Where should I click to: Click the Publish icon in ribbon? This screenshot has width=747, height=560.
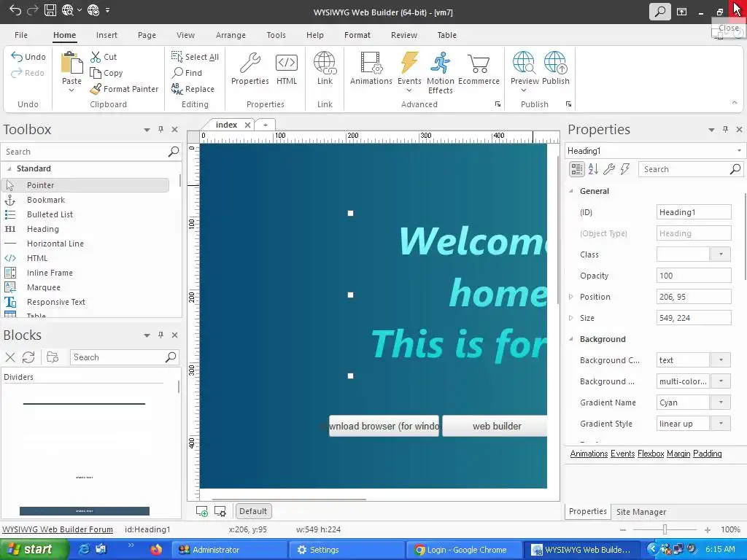pos(555,69)
